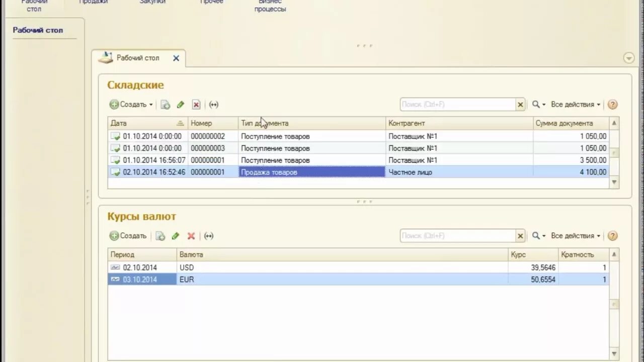The height and width of the screenshot is (362, 644).
Task: Sort by Курс column header
Action: point(533,255)
